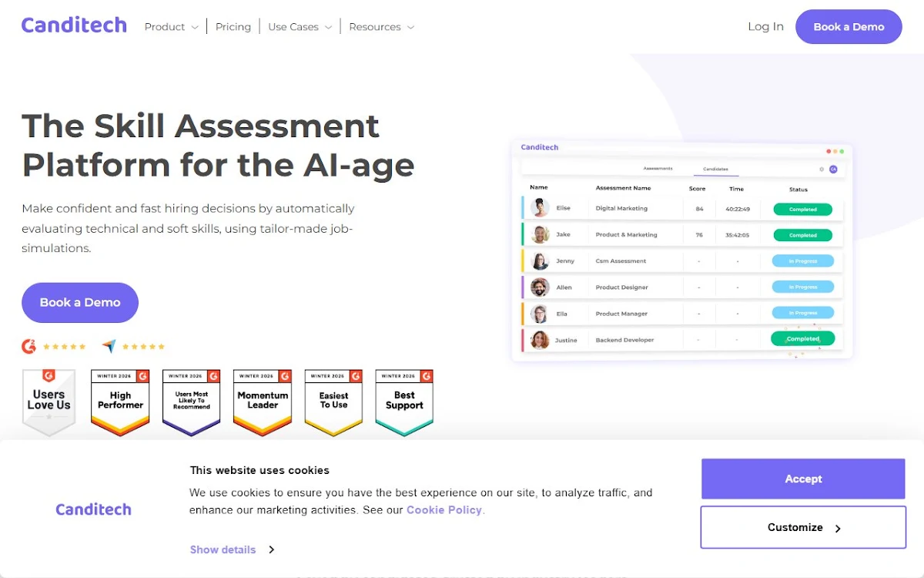Switch to the Assessments tab in preview

coord(658,169)
